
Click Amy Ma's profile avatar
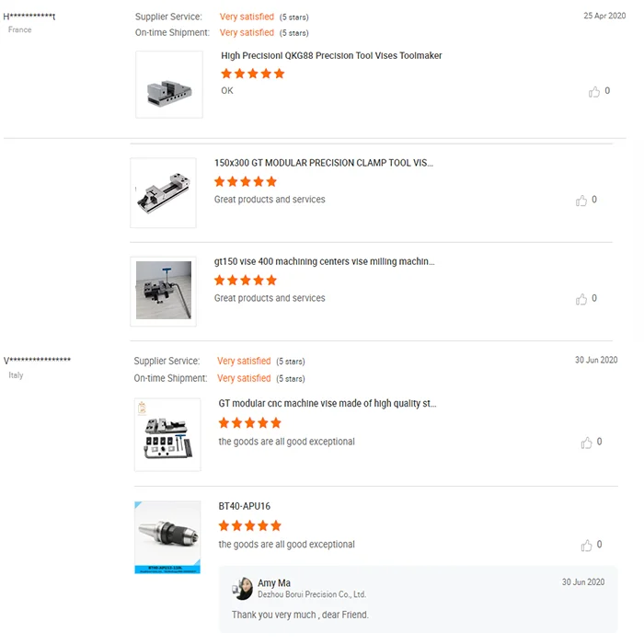coord(243,589)
